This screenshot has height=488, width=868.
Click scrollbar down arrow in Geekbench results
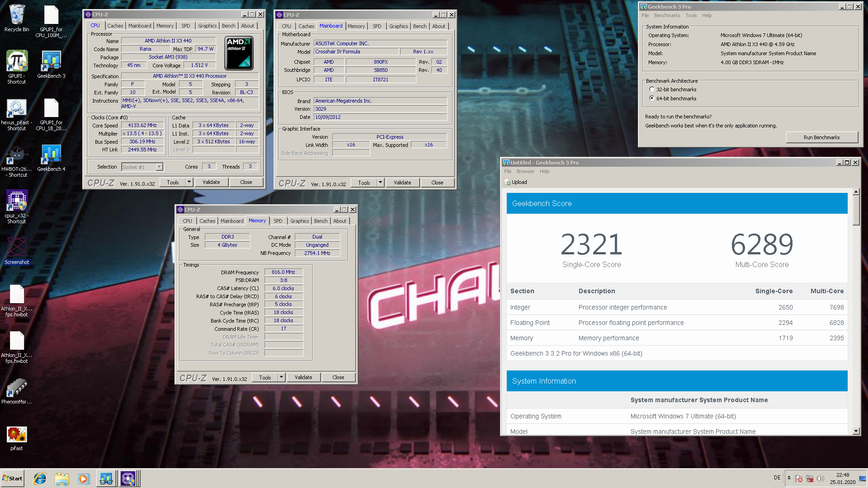(856, 431)
